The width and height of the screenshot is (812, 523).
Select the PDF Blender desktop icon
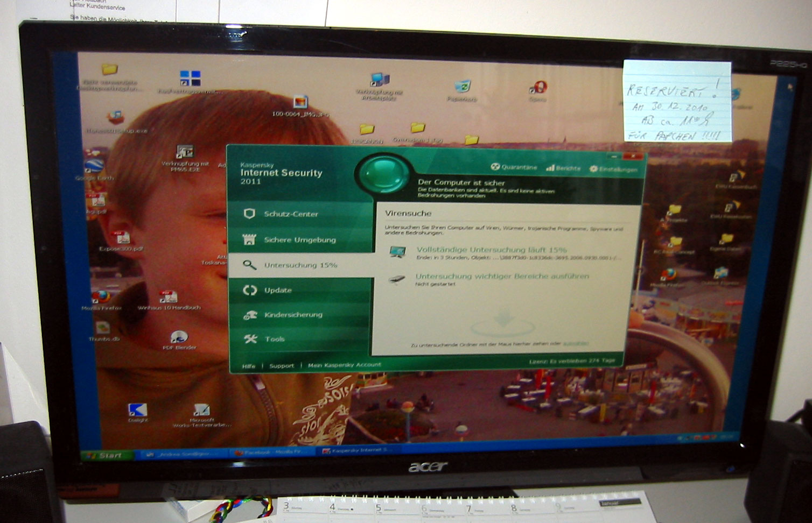tap(179, 341)
